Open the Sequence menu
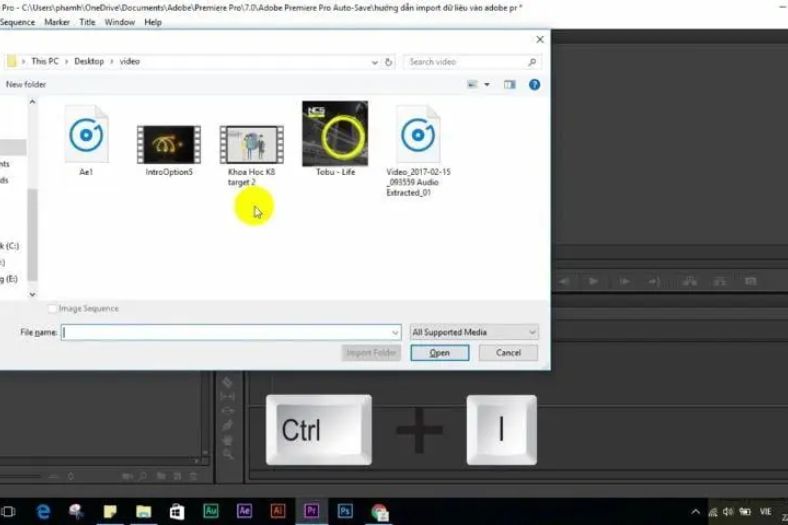This screenshot has width=788, height=525. tap(17, 22)
